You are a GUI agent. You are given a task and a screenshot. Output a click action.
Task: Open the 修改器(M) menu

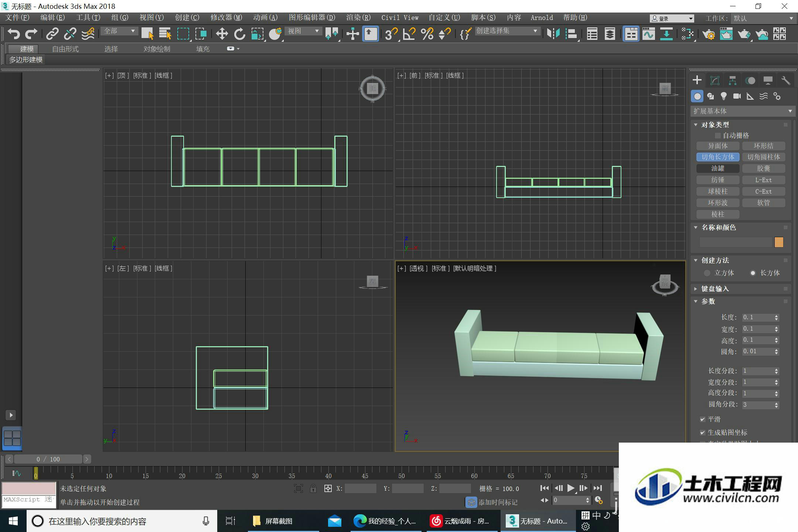pyautogui.click(x=226, y=17)
